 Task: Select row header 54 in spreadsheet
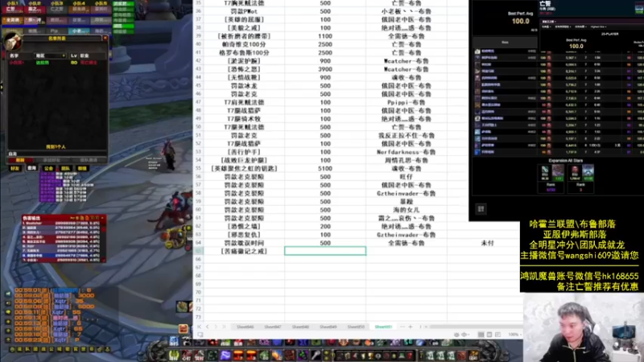pyautogui.click(x=198, y=160)
